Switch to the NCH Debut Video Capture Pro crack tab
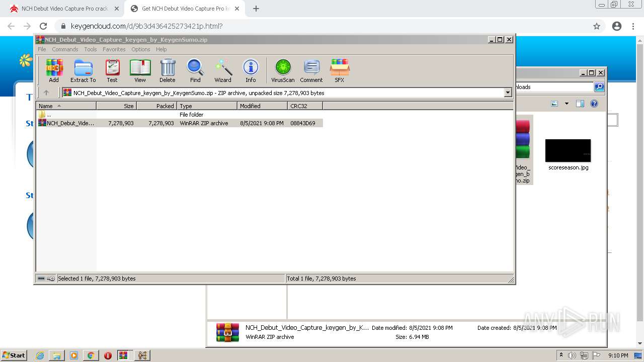644x362 pixels. click(x=64, y=9)
